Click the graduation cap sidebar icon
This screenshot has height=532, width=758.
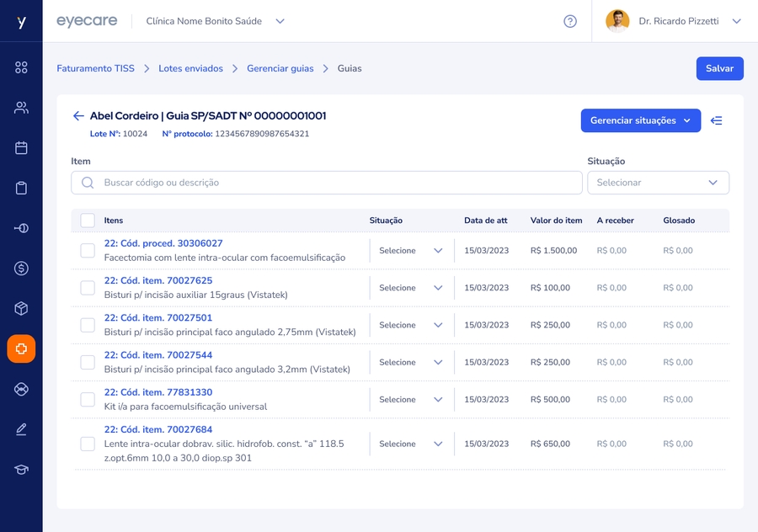[x=21, y=470]
